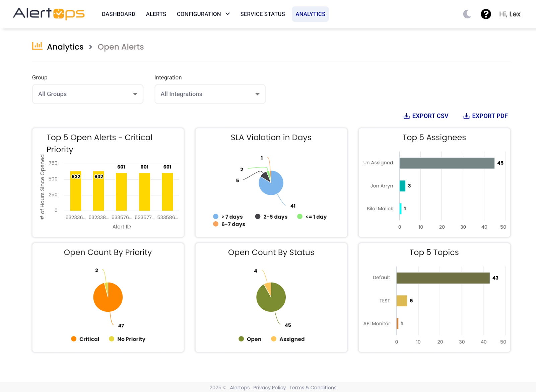This screenshot has width=536, height=392.
Task: Open Terms & Conditions link
Action: point(313,387)
